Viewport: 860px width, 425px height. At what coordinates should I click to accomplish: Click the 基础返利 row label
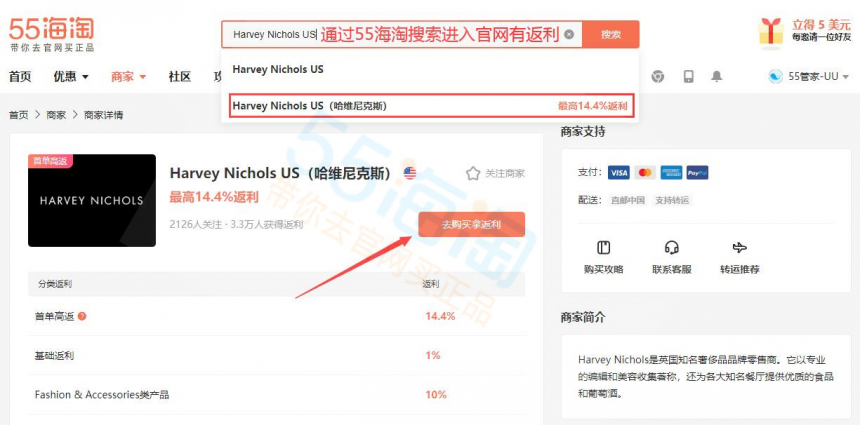[54, 356]
